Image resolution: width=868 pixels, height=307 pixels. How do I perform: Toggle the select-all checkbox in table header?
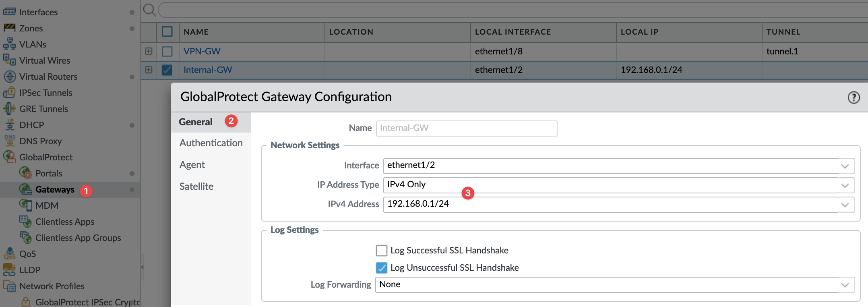click(x=167, y=31)
